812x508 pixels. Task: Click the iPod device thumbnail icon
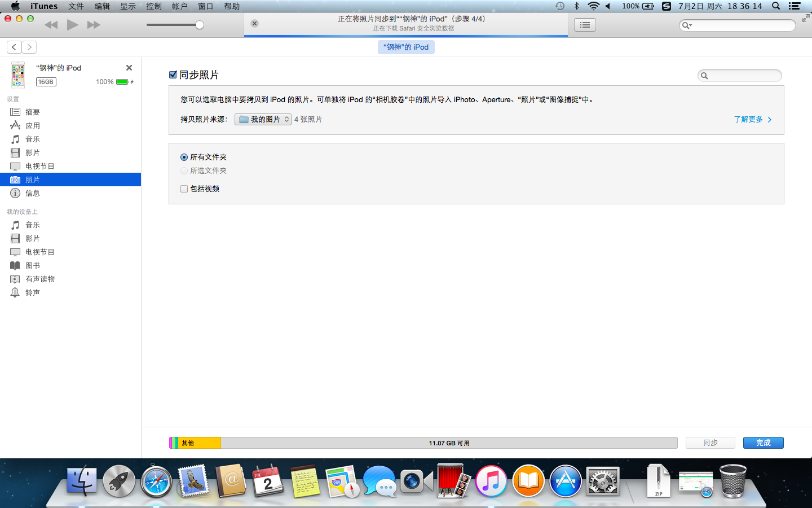point(18,75)
